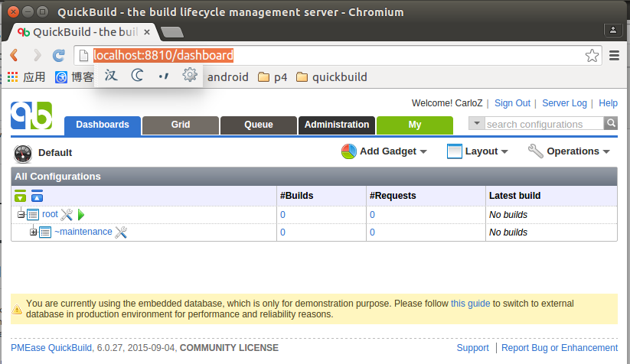This screenshot has height=364, width=630.
Task: Switch to the Grid tab
Action: (x=181, y=125)
